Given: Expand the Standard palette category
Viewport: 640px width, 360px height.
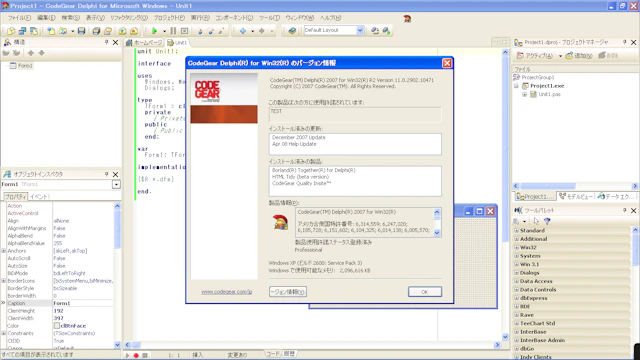Looking at the screenshot, I should [x=516, y=231].
